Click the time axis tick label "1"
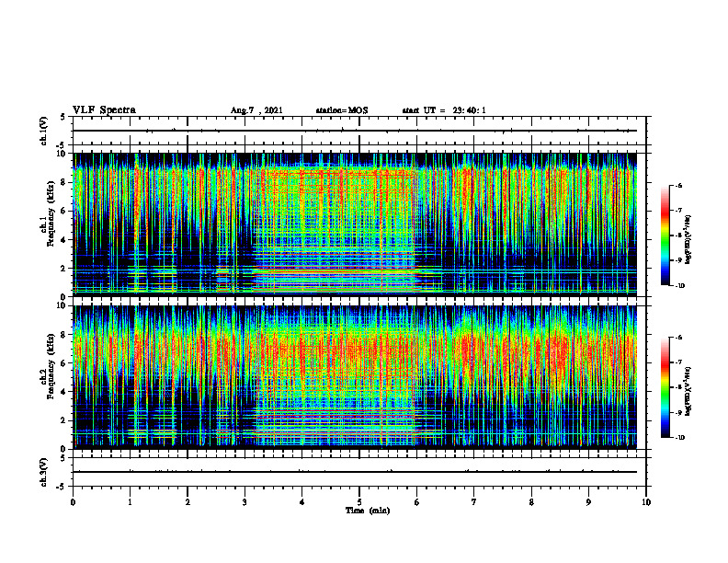728x563 pixels. coord(130,502)
